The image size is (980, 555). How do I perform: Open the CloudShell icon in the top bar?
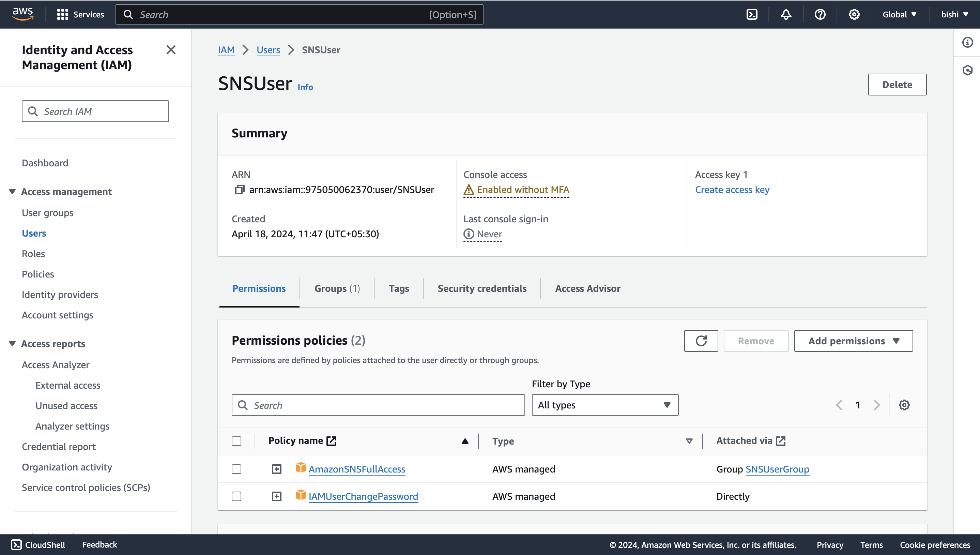(x=751, y=14)
